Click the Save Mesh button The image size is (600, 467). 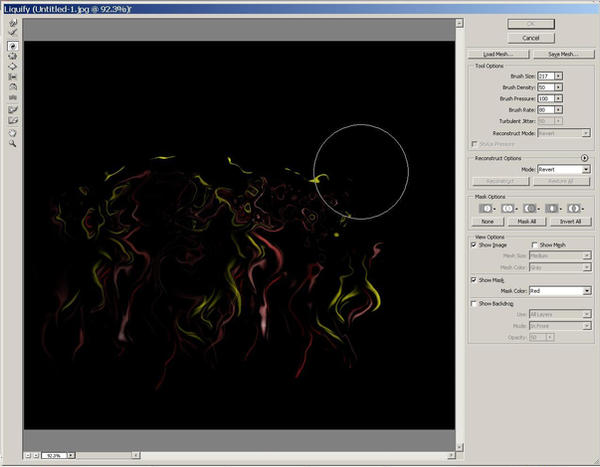[x=564, y=54]
